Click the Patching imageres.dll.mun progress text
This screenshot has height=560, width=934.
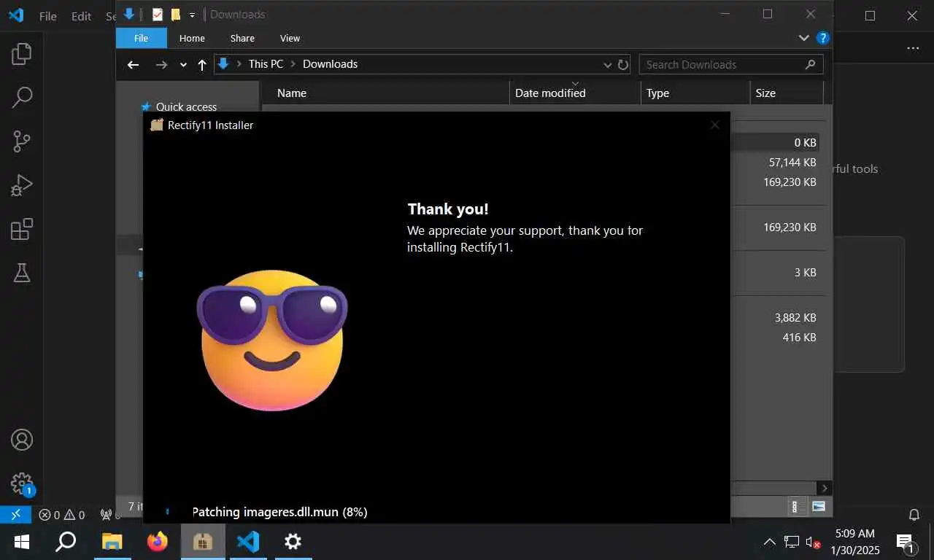(x=279, y=512)
